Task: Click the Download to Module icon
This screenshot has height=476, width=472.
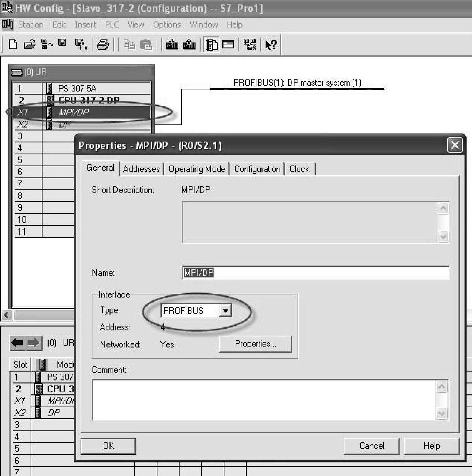Action: click(172, 45)
